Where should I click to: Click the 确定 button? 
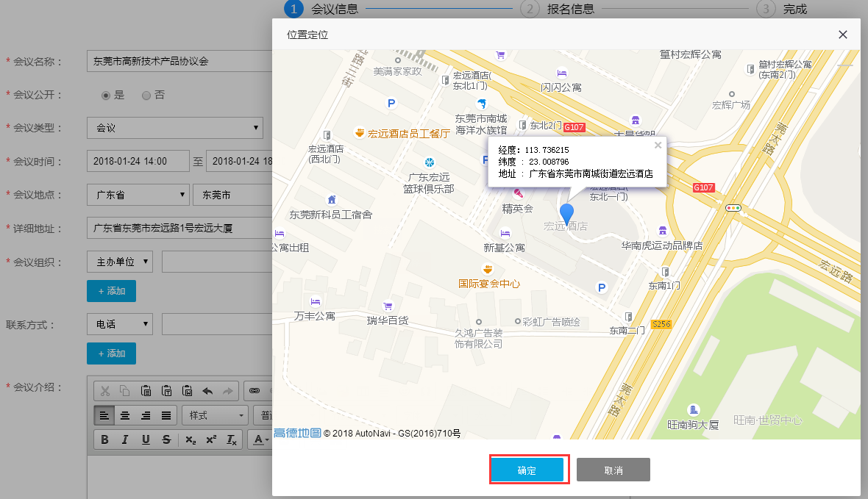pos(527,470)
